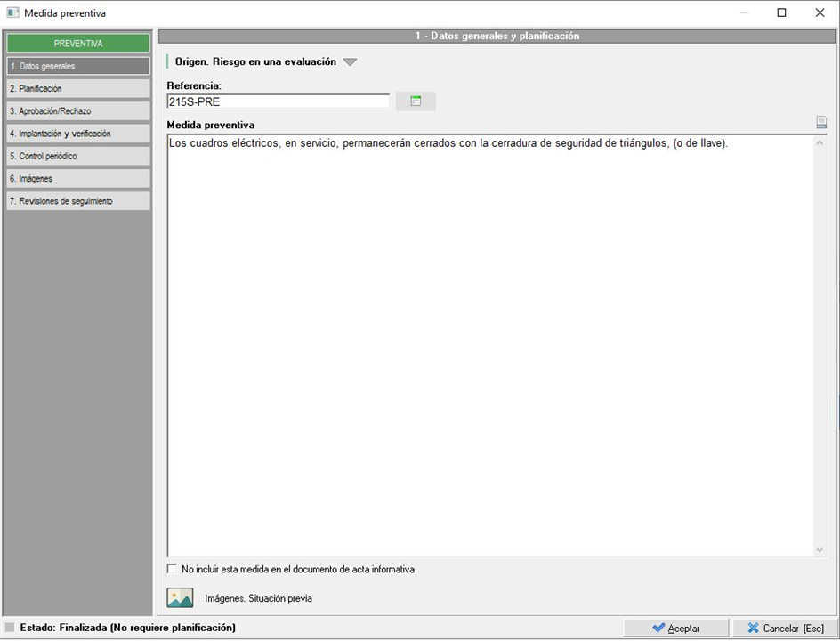Expand the Origen dropdown arrow
Viewport: 840px width, 641px height.
(x=350, y=62)
